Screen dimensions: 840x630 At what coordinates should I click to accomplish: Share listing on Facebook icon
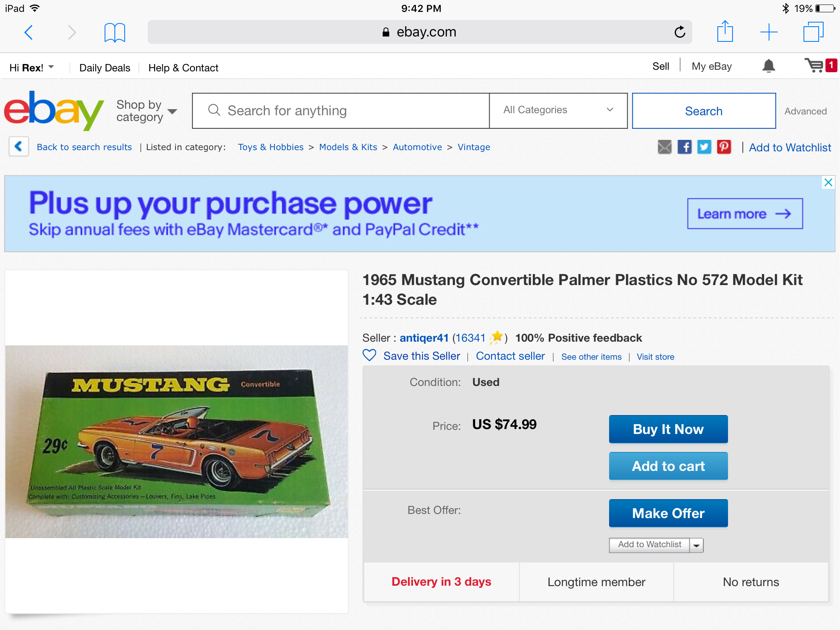pos(684,147)
